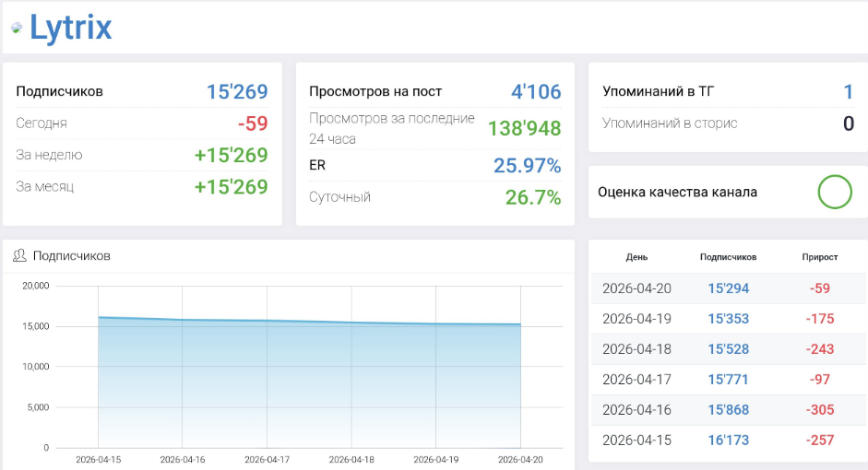Click the Упоминаний в ТГ label
868x470 pixels.
click(x=659, y=91)
